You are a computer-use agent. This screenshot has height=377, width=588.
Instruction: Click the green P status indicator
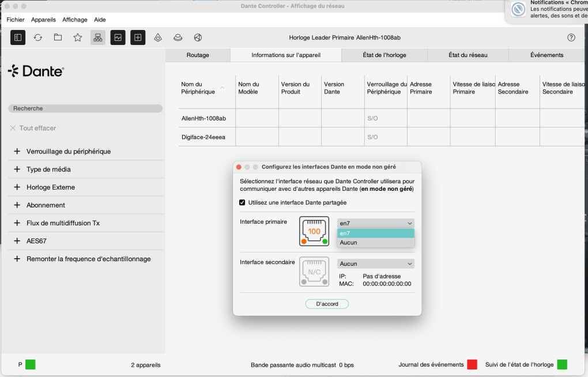click(x=31, y=364)
